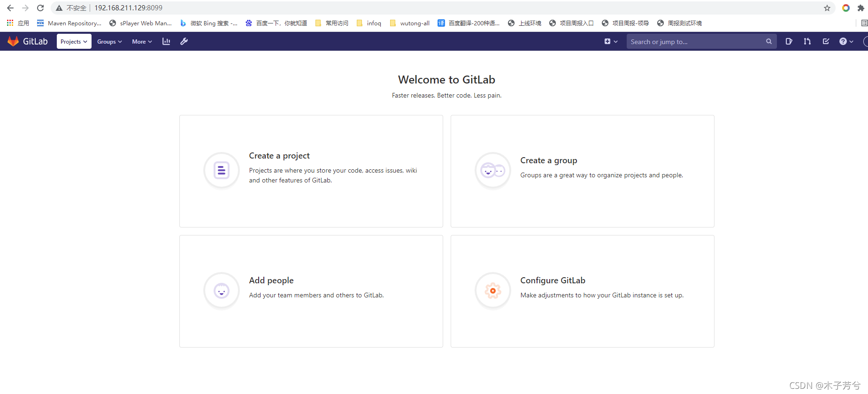Viewport: 868px width, 394px height.
Task: Open 上线环境 bookmark
Action: tap(524, 23)
